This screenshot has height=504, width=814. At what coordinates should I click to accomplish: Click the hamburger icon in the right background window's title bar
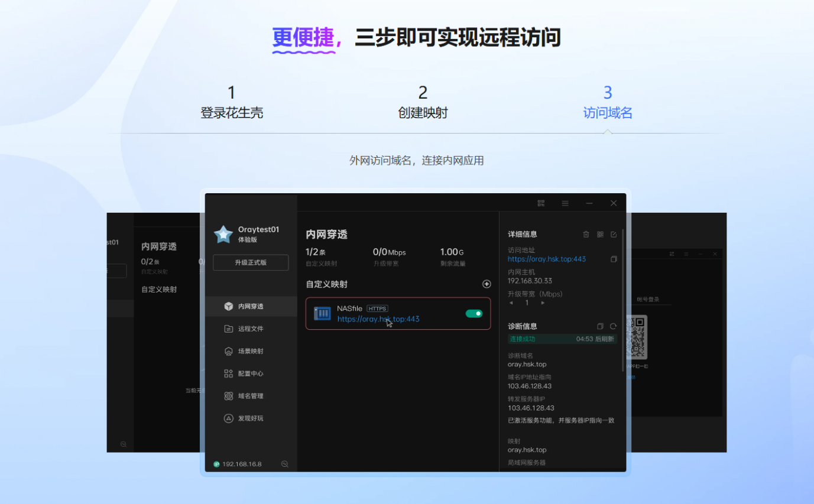686,253
